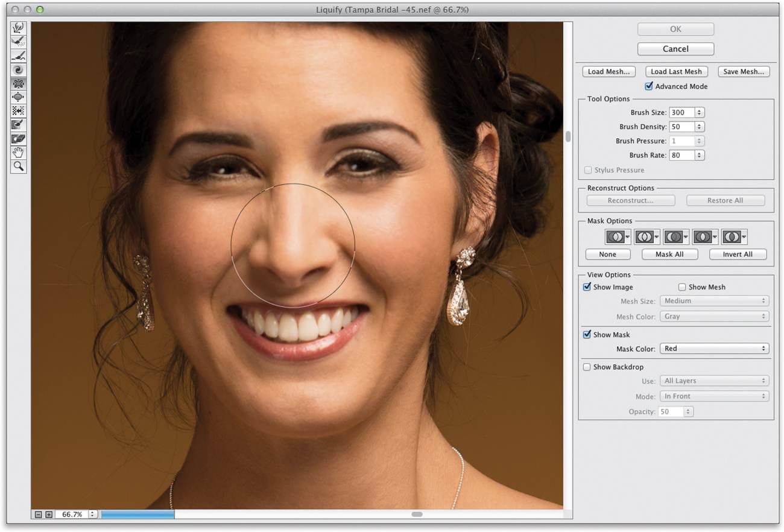The width and height of the screenshot is (784, 532).
Task: Click the vertical scrollbar thumb
Action: (x=568, y=137)
